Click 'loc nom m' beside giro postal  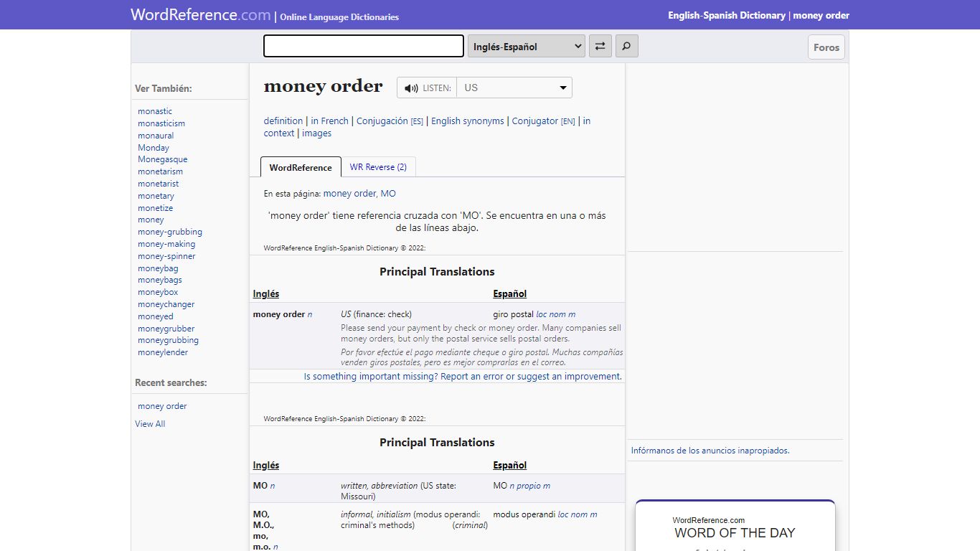(556, 314)
